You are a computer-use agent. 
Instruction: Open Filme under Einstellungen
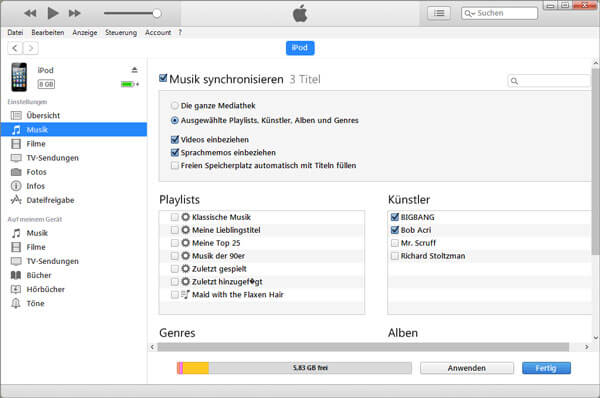click(x=73, y=144)
